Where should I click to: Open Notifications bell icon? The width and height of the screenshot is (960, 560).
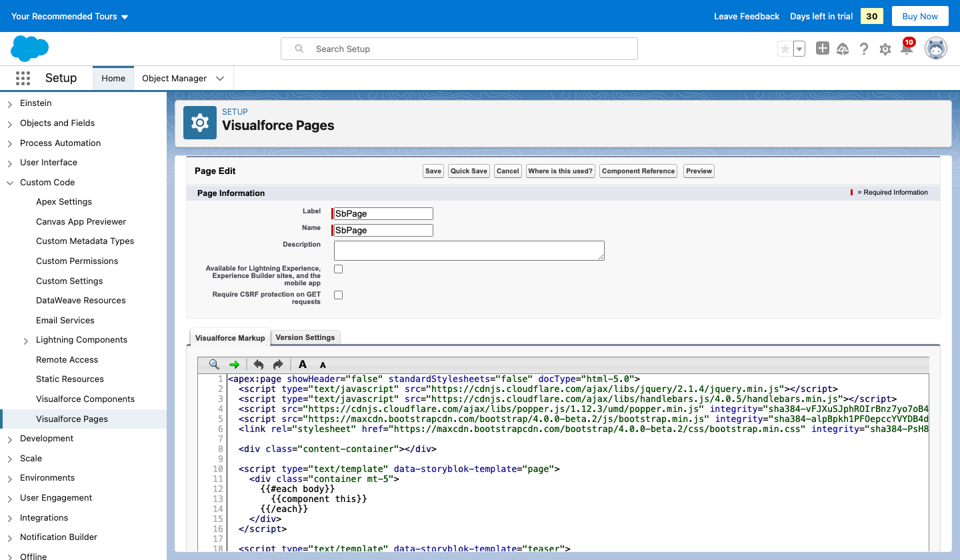[907, 48]
